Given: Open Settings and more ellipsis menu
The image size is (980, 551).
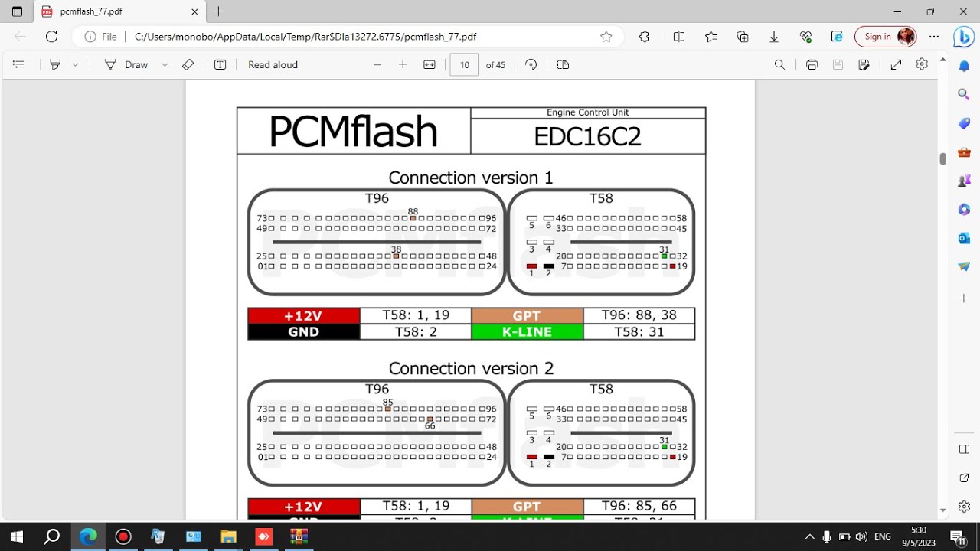Looking at the screenshot, I should (934, 37).
